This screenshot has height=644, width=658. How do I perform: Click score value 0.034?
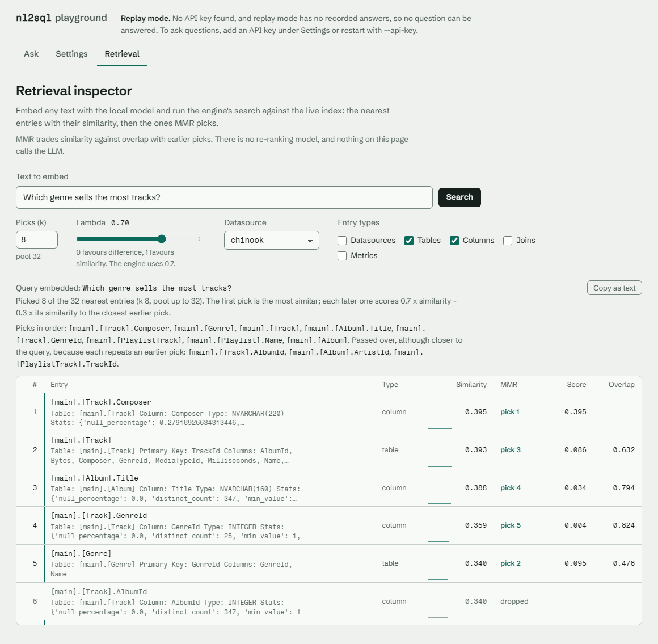[575, 488]
